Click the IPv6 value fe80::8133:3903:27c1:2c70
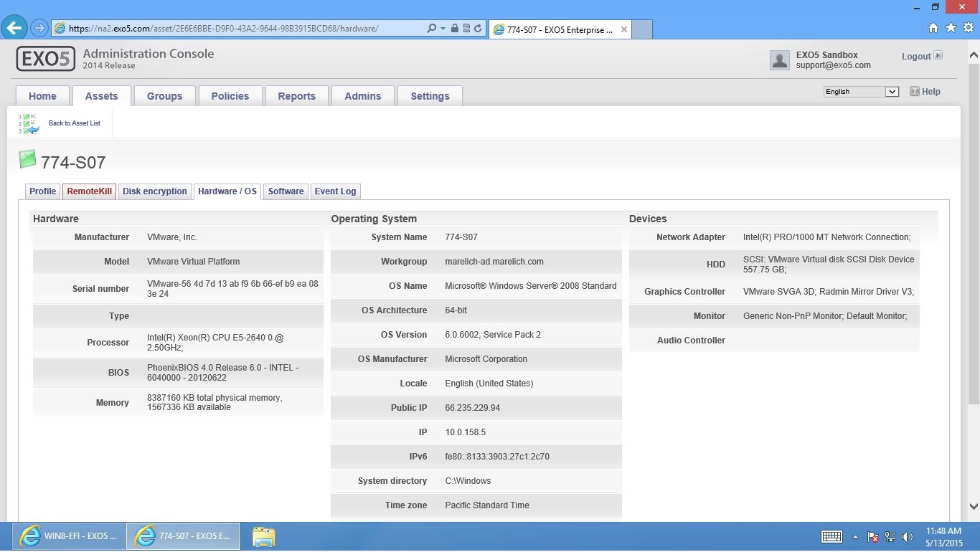 pos(497,457)
